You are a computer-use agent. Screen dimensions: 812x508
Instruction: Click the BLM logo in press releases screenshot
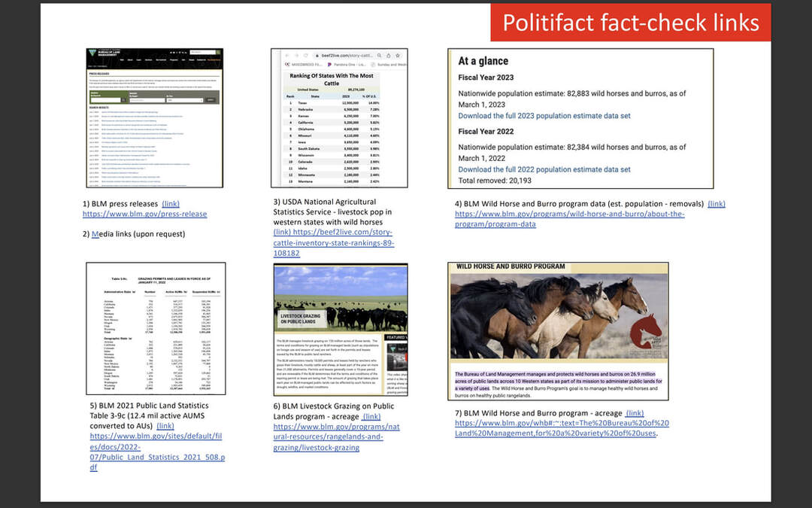(93, 54)
